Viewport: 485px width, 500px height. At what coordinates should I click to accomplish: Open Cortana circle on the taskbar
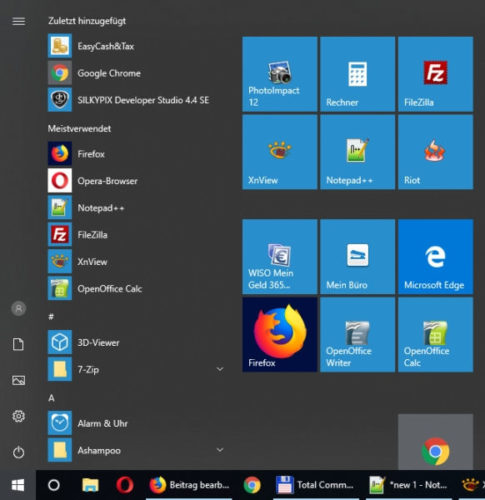coord(54,485)
